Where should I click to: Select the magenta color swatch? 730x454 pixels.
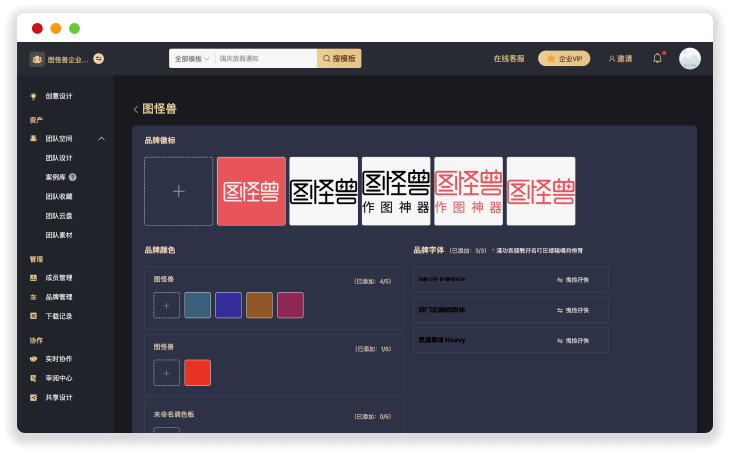[291, 305]
